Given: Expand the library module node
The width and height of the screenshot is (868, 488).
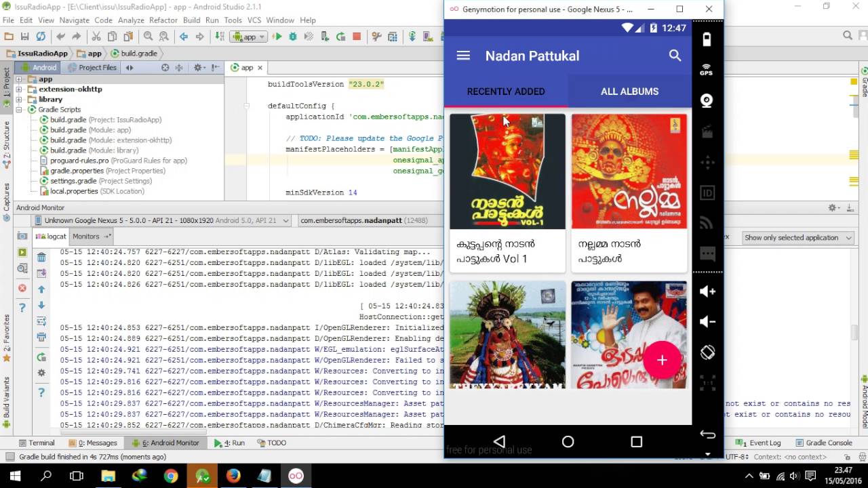Looking at the screenshot, I should click(x=19, y=100).
